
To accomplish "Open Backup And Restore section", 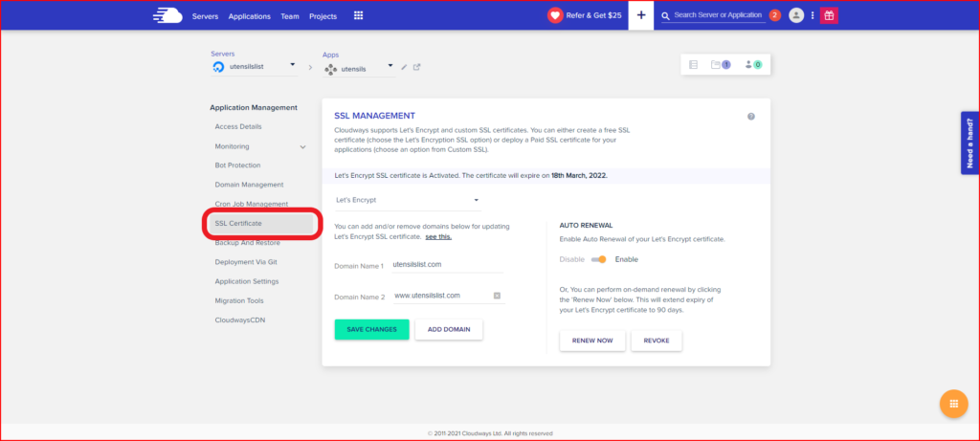I will [x=248, y=243].
